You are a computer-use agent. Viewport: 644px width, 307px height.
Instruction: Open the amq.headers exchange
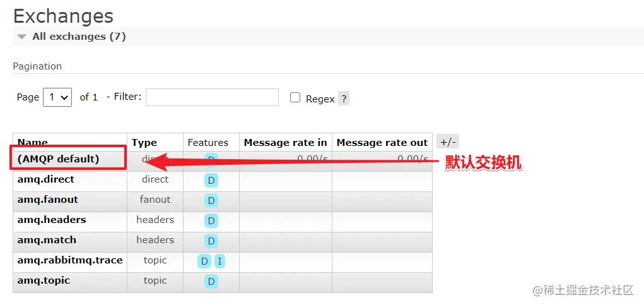coord(52,220)
